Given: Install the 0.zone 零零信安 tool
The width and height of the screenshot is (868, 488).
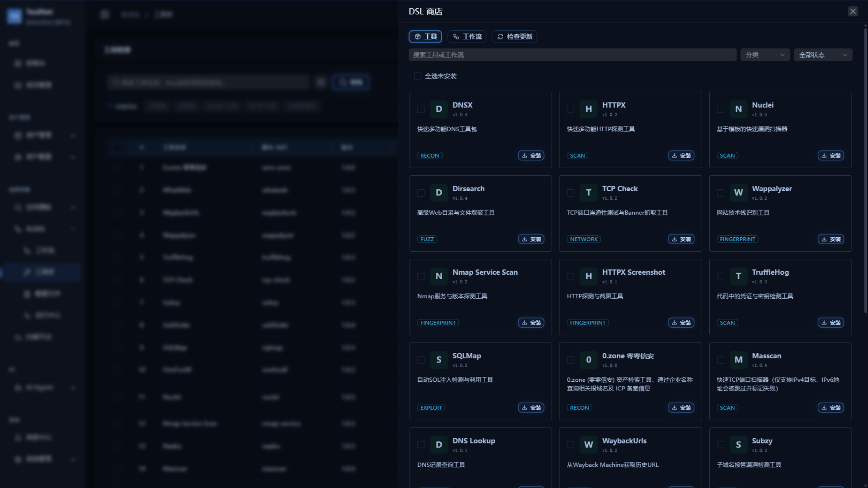Looking at the screenshot, I should [x=681, y=408].
